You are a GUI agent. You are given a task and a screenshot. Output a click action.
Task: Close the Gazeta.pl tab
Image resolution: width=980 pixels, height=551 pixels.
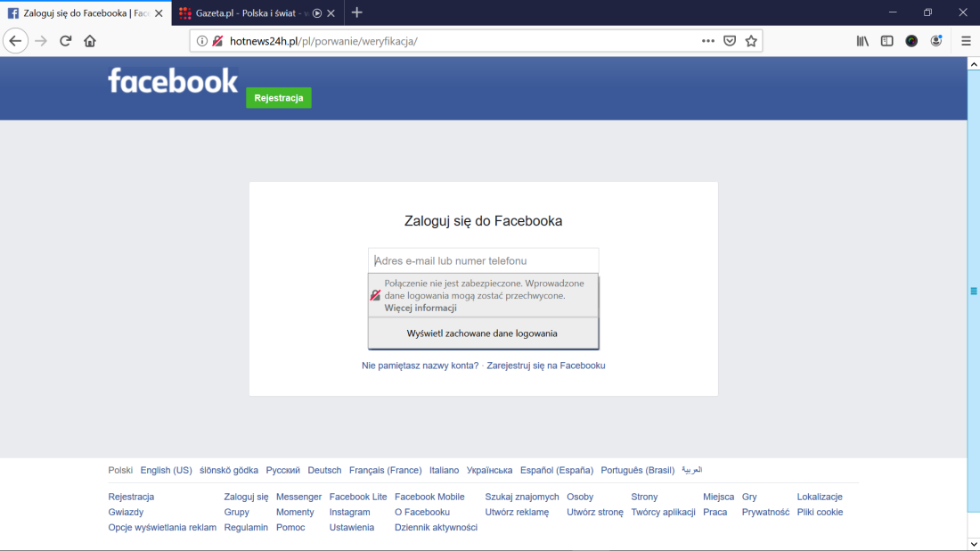[x=331, y=13]
